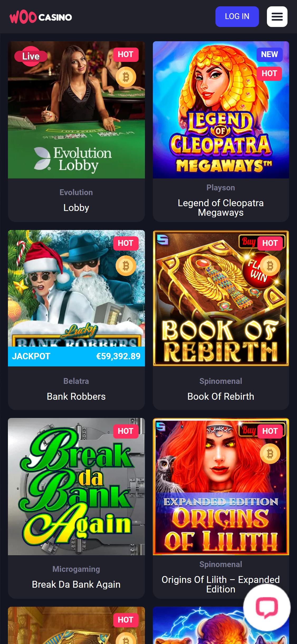Image resolution: width=297 pixels, height=644 pixels.
Task: Click HOT badge on Break Da Bank Again
Action: pos(126,431)
